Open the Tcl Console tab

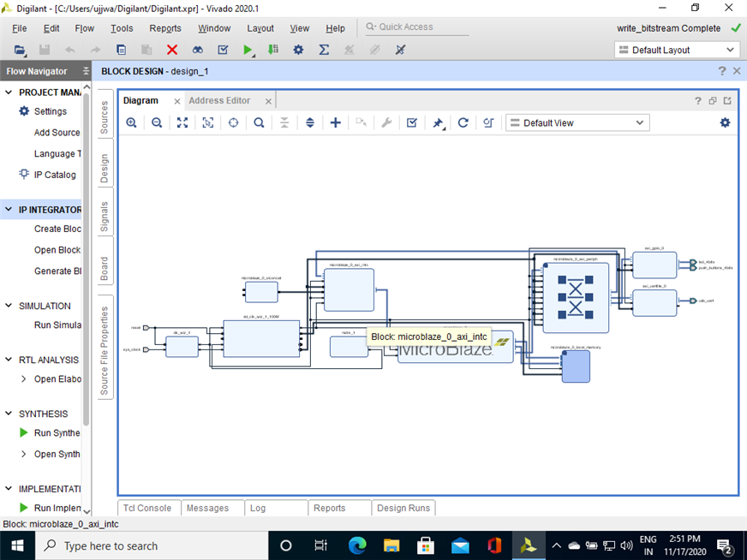point(148,508)
